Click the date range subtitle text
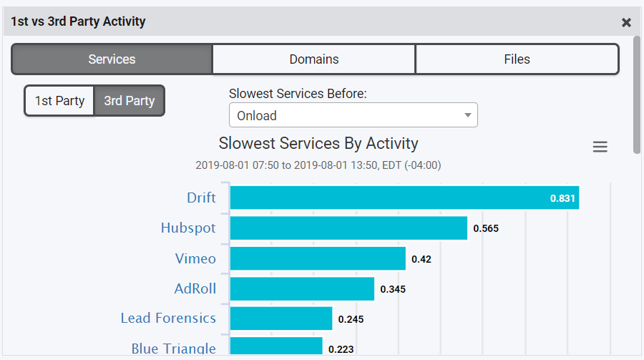 (x=318, y=165)
